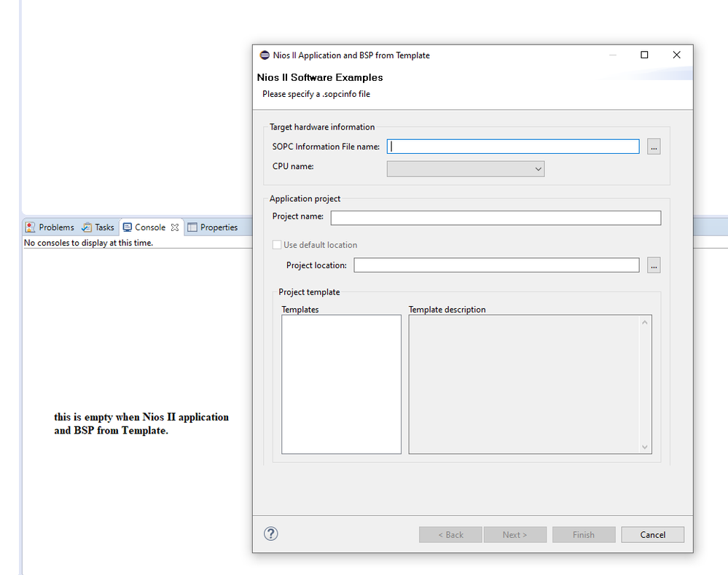Open the CPU name dropdown

466,168
